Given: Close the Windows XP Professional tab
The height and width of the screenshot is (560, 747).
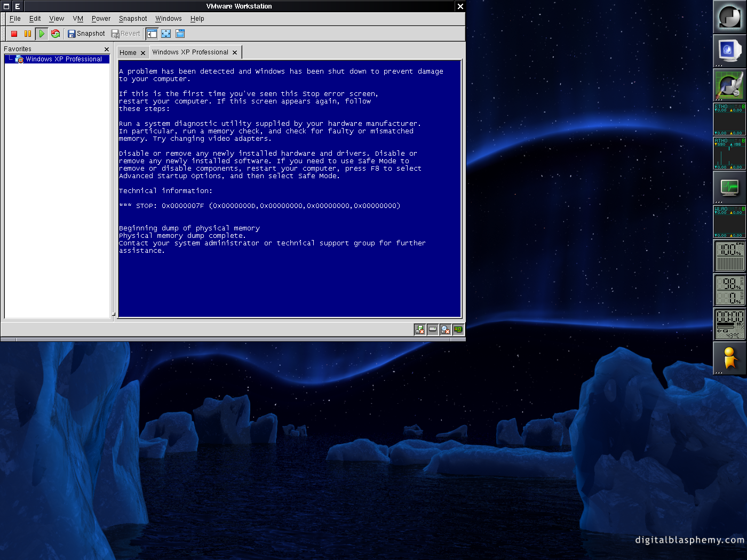Looking at the screenshot, I should [235, 52].
